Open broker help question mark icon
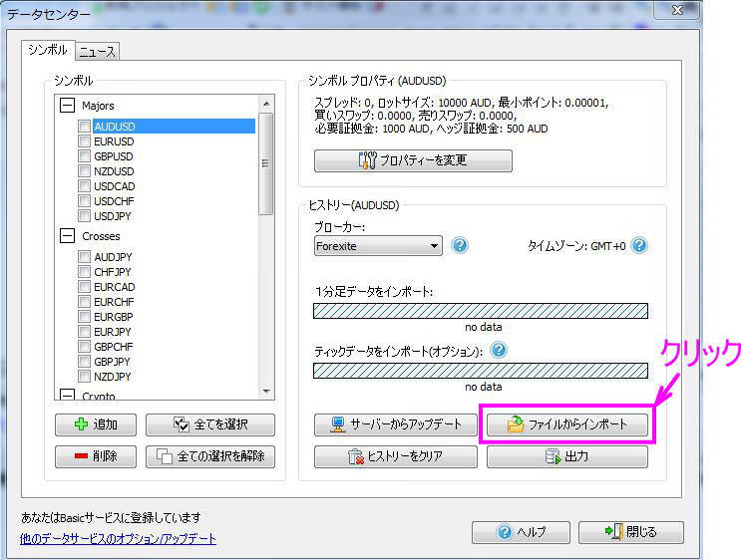This screenshot has height=560, width=741. [460, 245]
